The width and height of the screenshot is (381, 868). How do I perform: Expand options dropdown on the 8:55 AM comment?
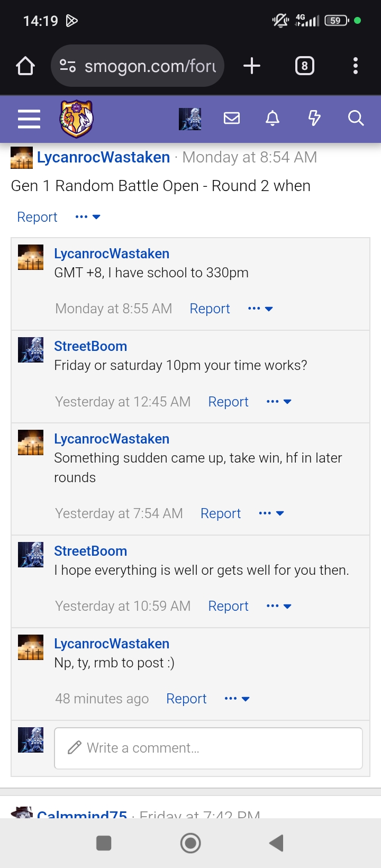pos(260,309)
